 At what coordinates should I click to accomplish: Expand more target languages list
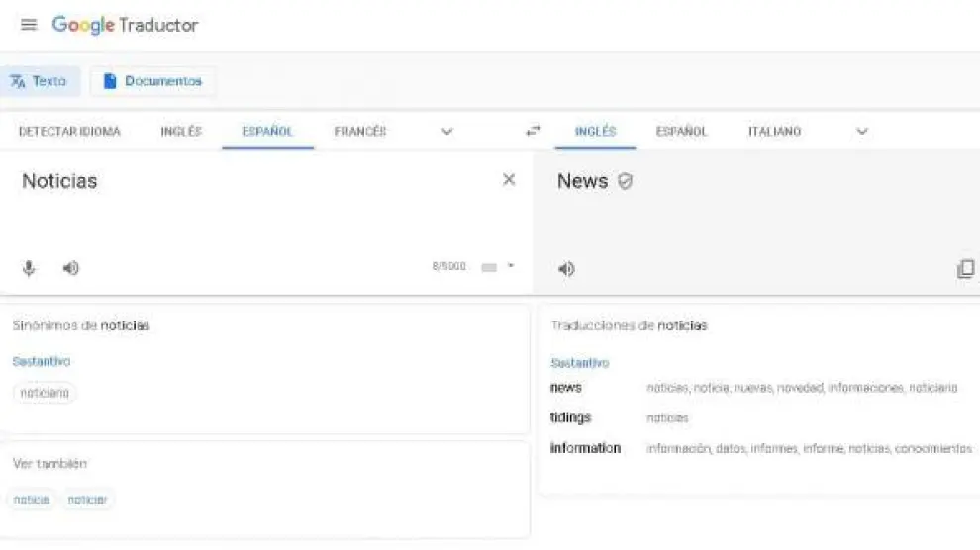(861, 131)
